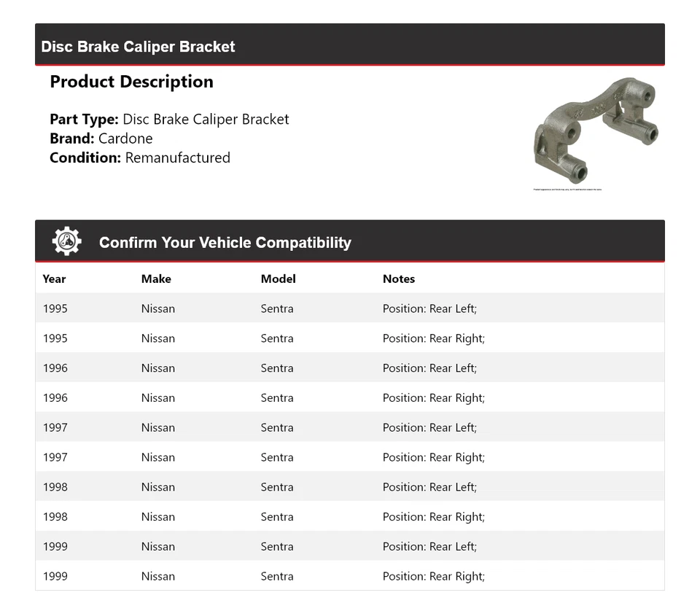Click the Make column header

point(156,279)
